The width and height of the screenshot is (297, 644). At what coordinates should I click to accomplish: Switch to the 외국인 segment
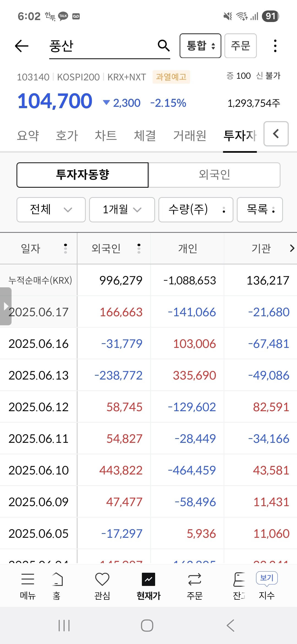click(214, 175)
